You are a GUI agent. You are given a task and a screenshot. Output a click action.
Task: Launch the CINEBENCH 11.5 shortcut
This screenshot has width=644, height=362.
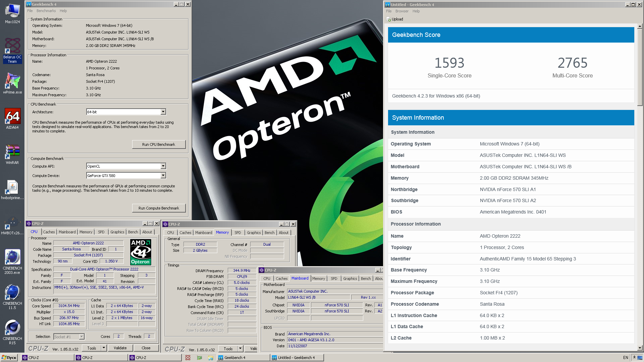pyautogui.click(x=12, y=297)
